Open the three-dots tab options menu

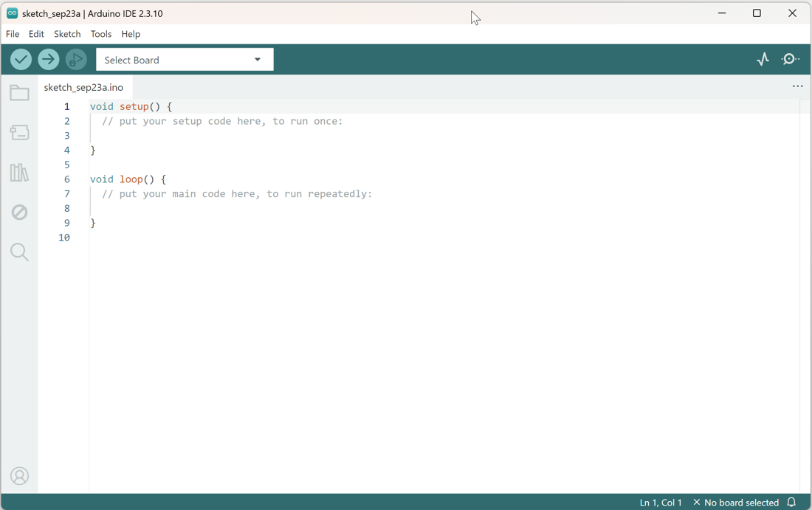click(x=797, y=86)
